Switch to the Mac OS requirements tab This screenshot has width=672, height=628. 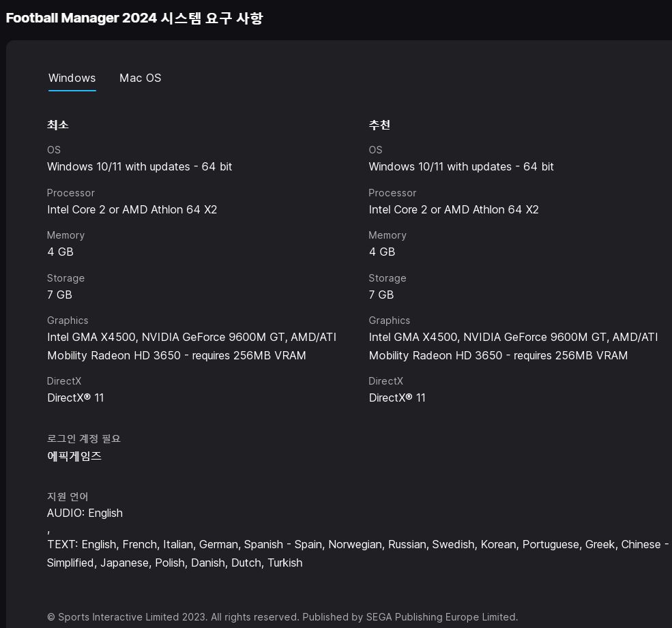140,78
